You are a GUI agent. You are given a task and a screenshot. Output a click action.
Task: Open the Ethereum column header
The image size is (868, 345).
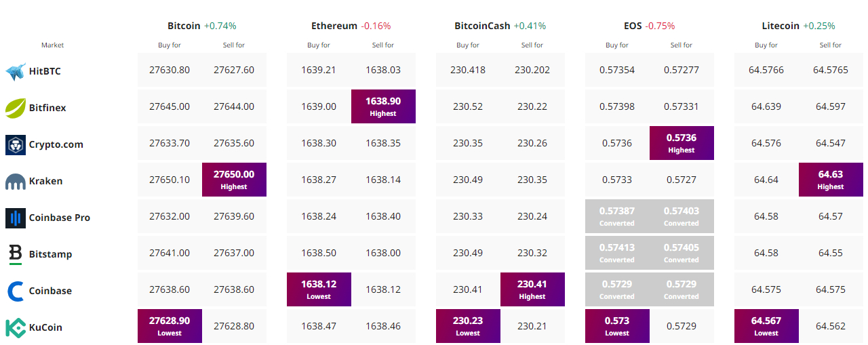tap(334, 26)
